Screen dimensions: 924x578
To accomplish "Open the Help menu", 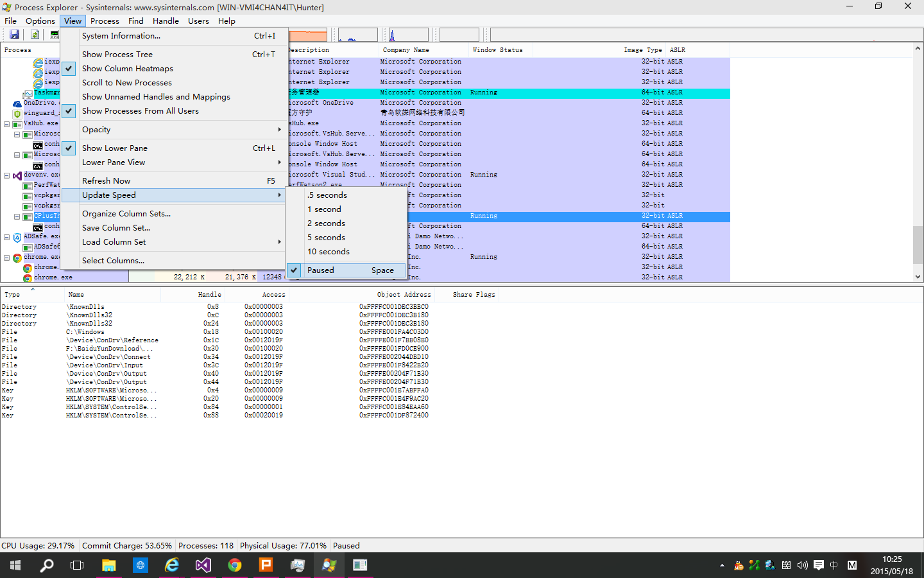I will pos(227,21).
